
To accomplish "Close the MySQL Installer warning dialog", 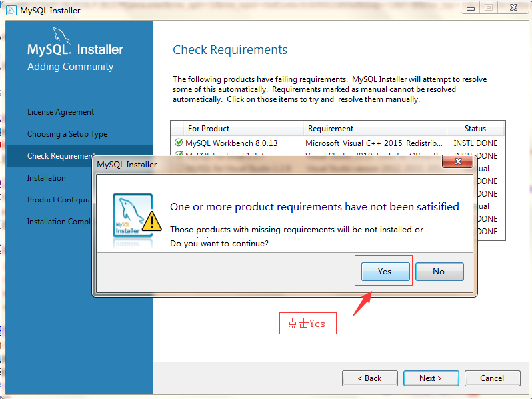I will click(458, 161).
